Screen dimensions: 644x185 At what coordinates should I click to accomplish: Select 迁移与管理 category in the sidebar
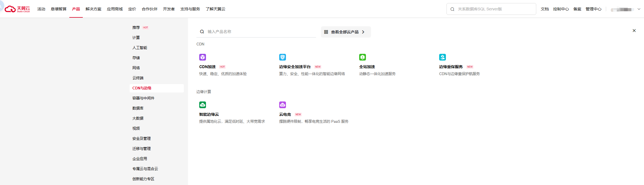click(141, 149)
